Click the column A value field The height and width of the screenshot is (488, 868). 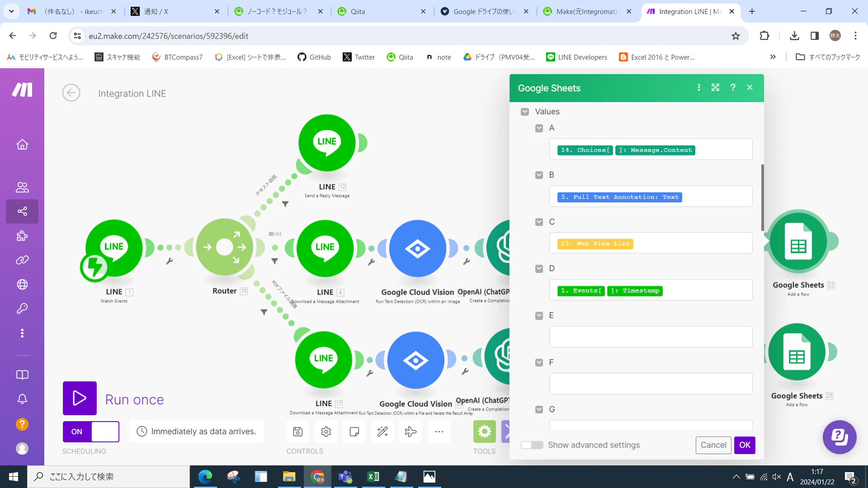pyautogui.click(x=651, y=149)
